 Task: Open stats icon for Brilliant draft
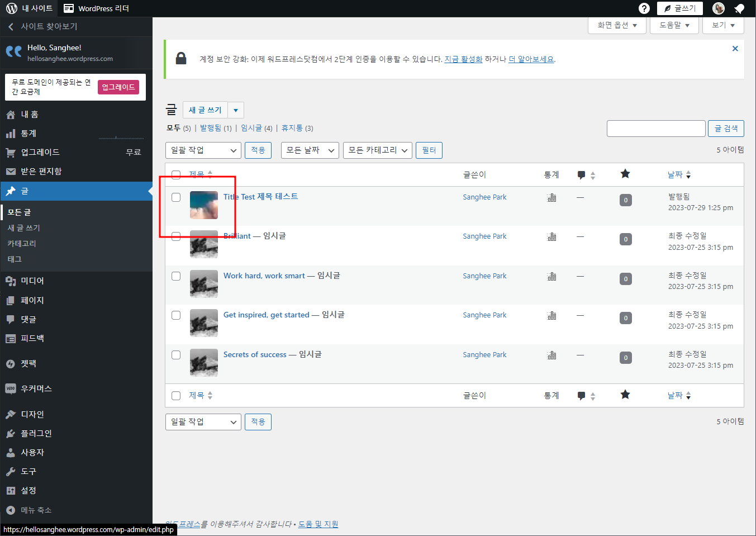552,236
